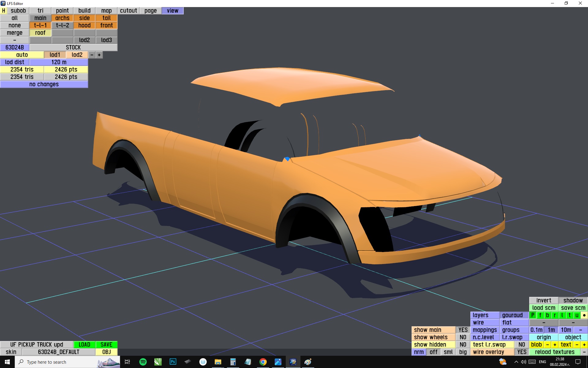This screenshot has height=368, width=588.
Task: Select the orange 'hood' group button
Action: [84, 25]
